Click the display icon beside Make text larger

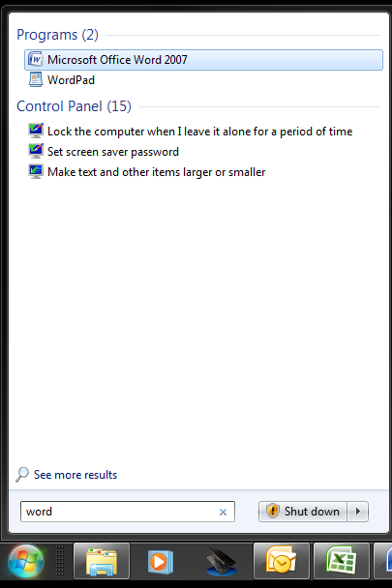(36, 171)
